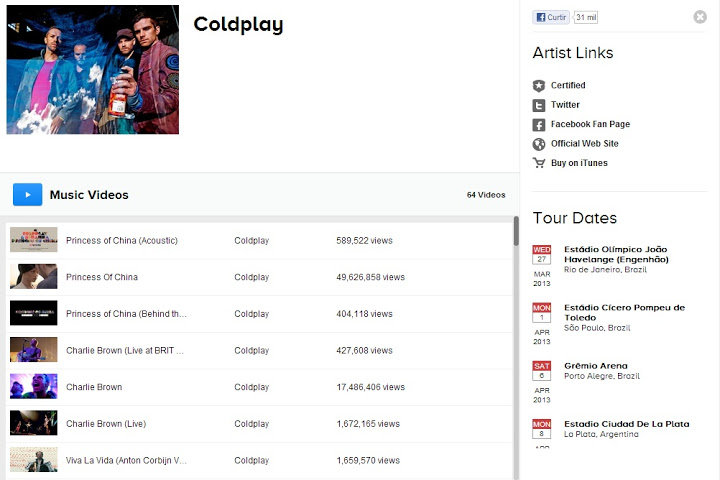Open the SAT 6 tour date calendar icon
The image size is (720, 480).
pyautogui.click(x=541, y=371)
